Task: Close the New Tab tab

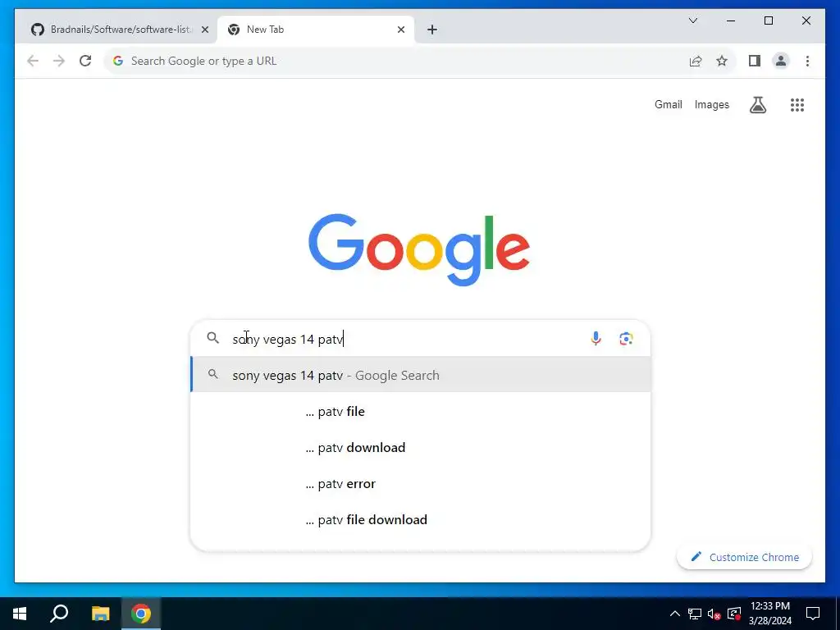Action: (x=400, y=30)
